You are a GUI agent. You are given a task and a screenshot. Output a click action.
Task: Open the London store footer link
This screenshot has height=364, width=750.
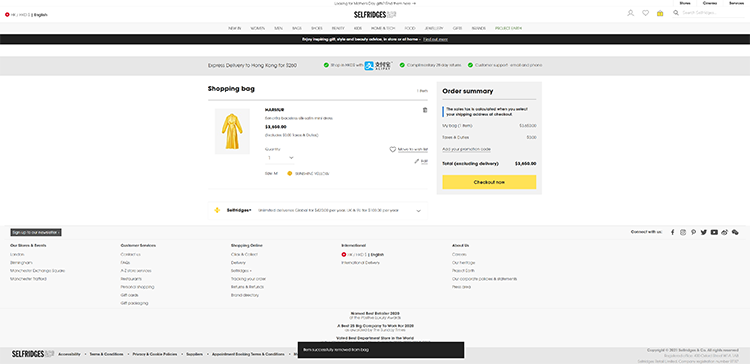[x=17, y=254]
